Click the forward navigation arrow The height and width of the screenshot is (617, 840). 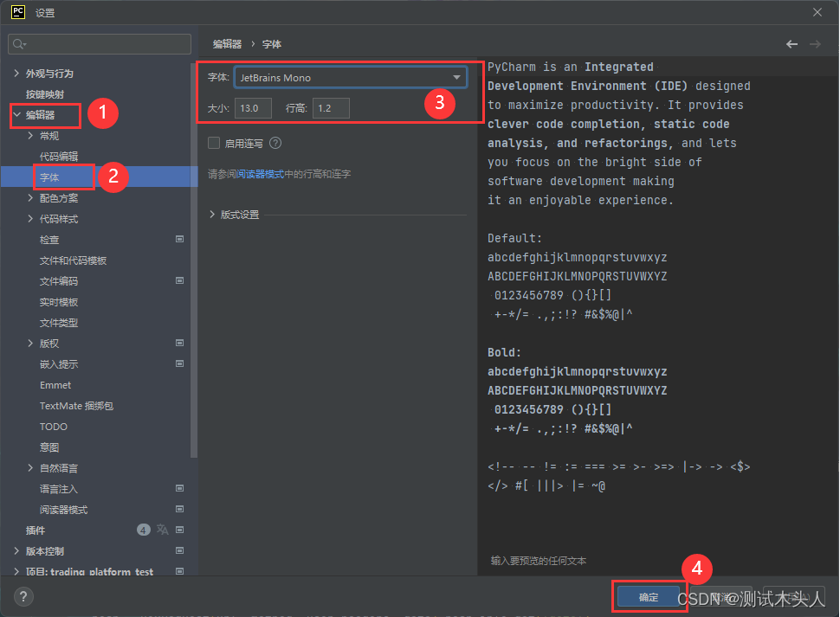[x=815, y=44]
